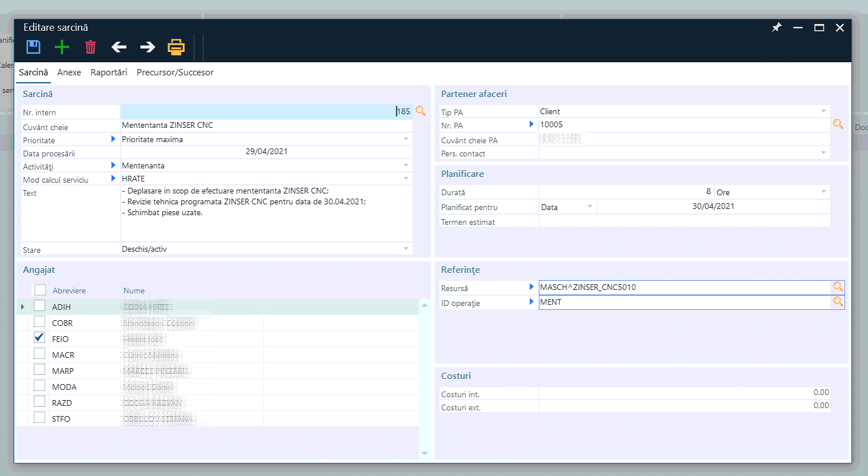Open the Prioritate dropdown
Image resolution: width=868 pixels, height=476 pixels.
tap(406, 139)
